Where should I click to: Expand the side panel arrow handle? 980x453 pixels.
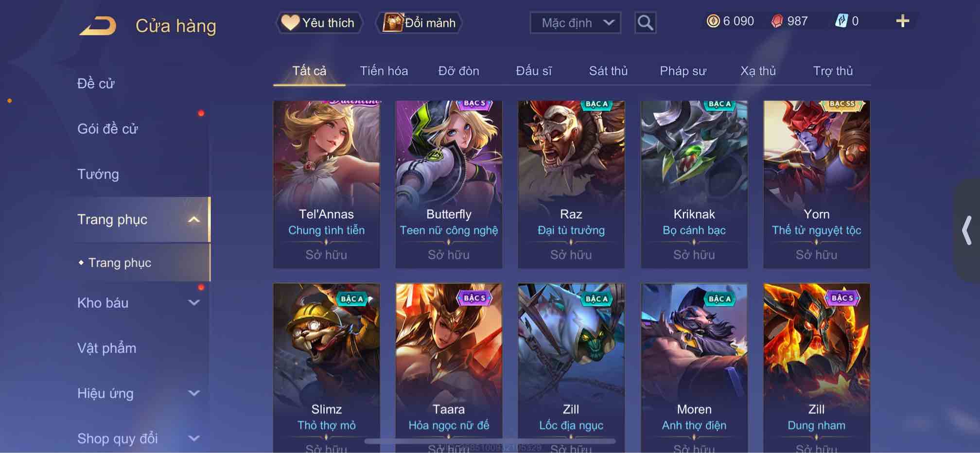[x=966, y=230]
